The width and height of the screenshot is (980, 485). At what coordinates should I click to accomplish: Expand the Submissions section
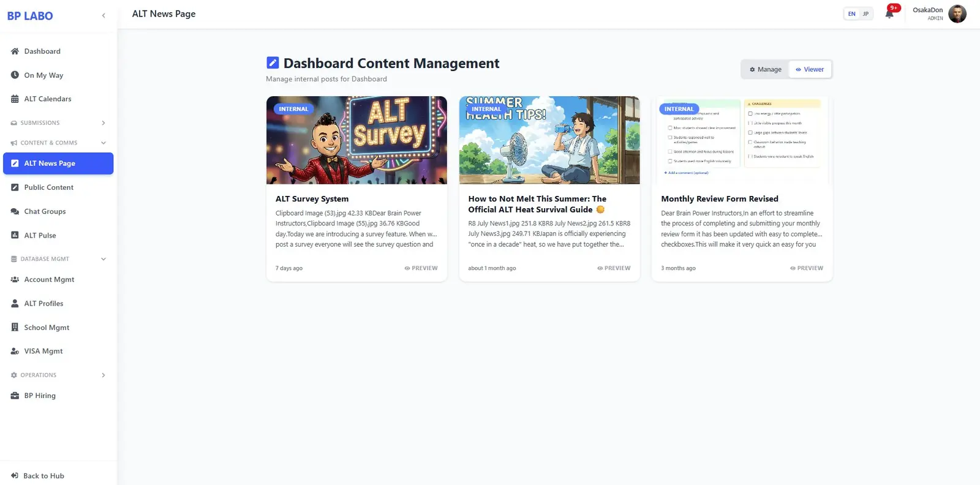coord(58,123)
